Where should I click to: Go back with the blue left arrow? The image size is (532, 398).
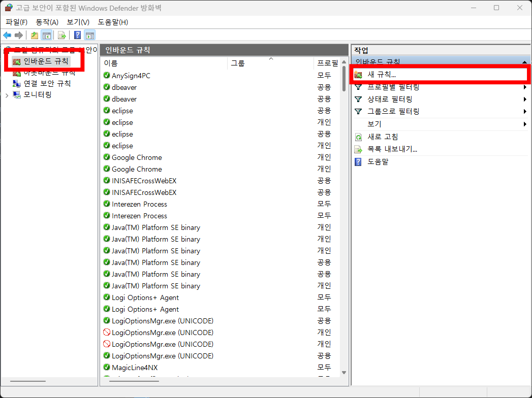pyautogui.click(x=7, y=35)
